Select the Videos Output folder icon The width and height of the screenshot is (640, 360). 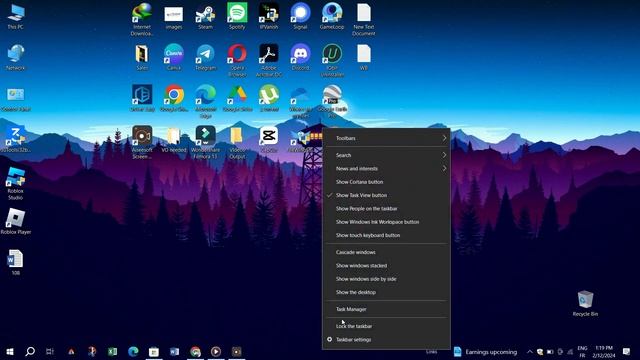coord(237,142)
